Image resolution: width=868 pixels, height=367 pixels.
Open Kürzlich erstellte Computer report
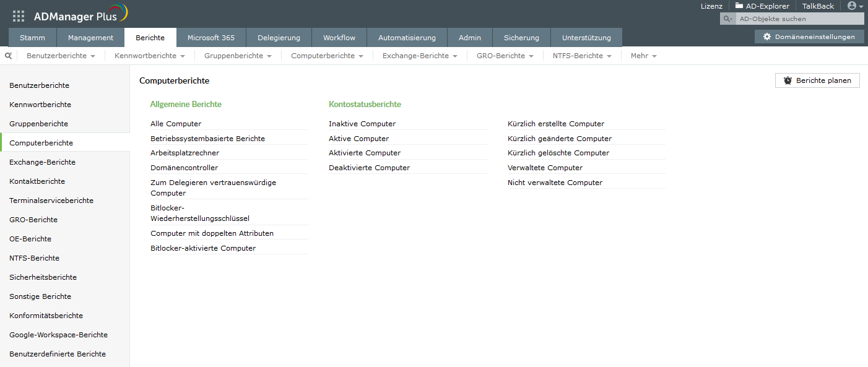[556, 124]
